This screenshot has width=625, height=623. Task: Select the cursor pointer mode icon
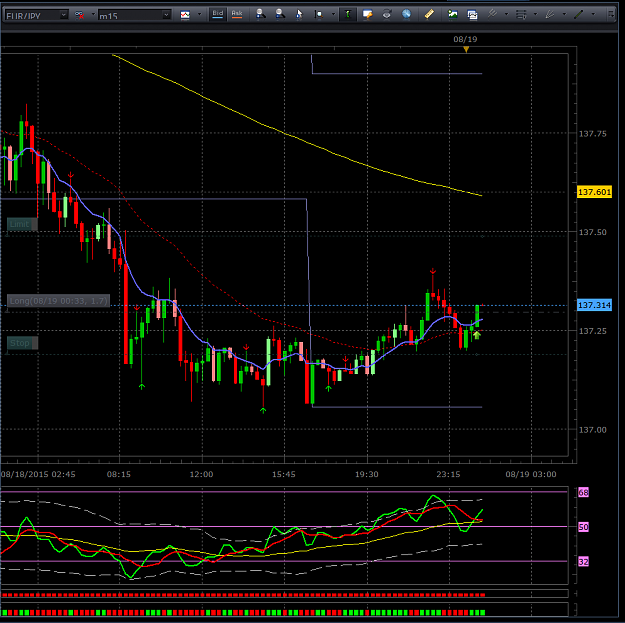(299, 14)
